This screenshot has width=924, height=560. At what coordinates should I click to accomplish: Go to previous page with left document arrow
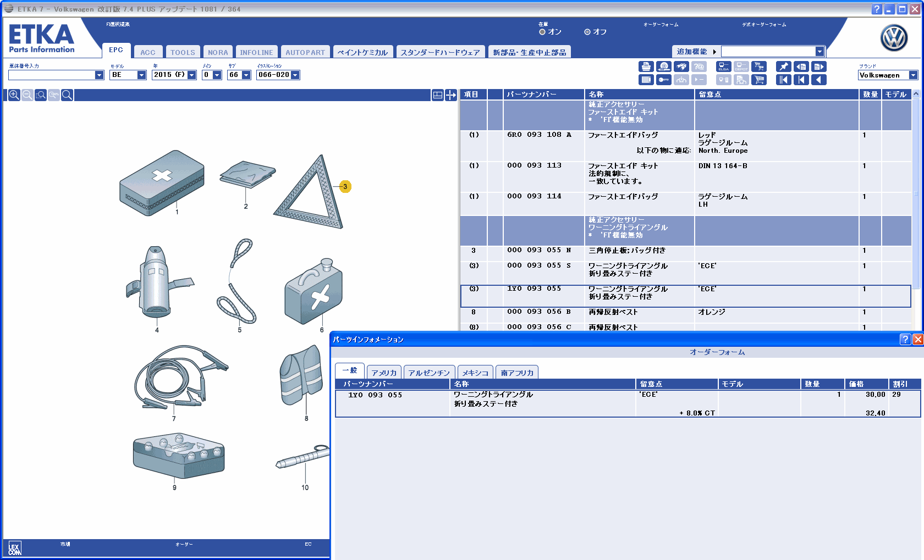pos(801,66)
